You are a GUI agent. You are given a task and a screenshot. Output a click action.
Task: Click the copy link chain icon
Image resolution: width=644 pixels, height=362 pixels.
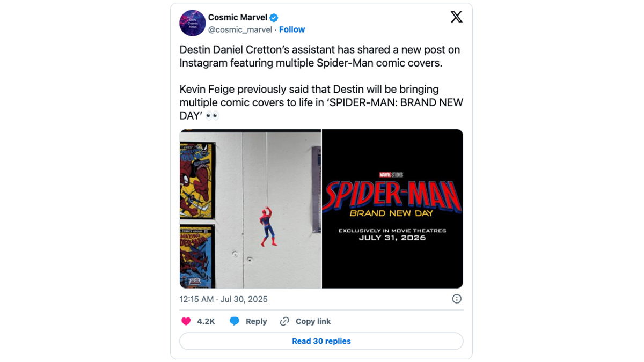[284, 321]
